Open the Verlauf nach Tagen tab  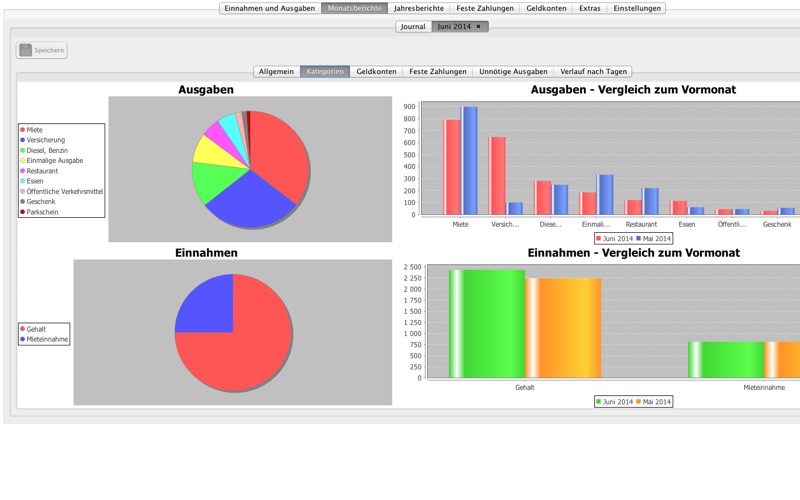coord(593,71)
